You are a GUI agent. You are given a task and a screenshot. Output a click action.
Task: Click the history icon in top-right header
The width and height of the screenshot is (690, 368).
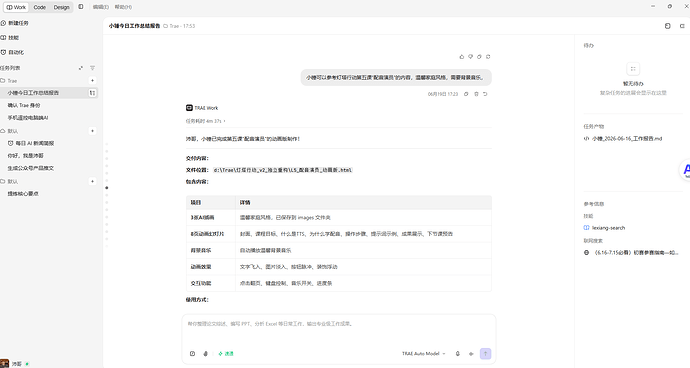668,26
